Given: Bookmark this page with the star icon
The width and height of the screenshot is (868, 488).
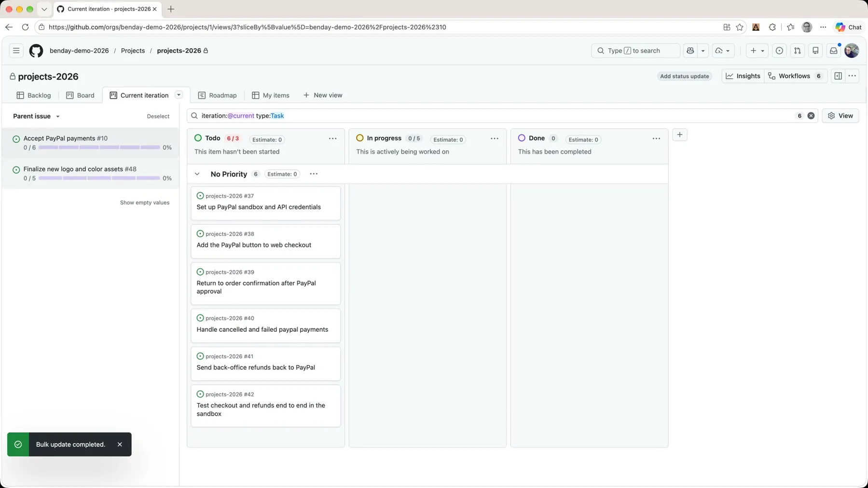Looking at the screenshot, I should pos(740,27).
